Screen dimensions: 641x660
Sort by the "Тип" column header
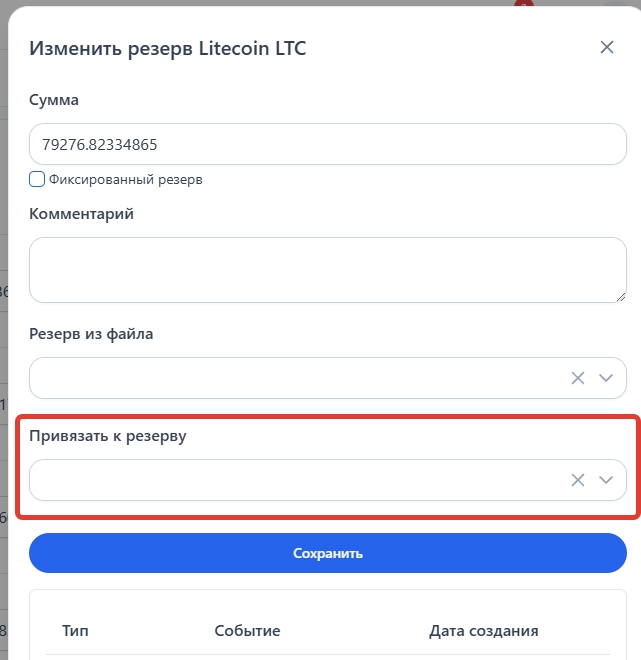tap(75, 631)
